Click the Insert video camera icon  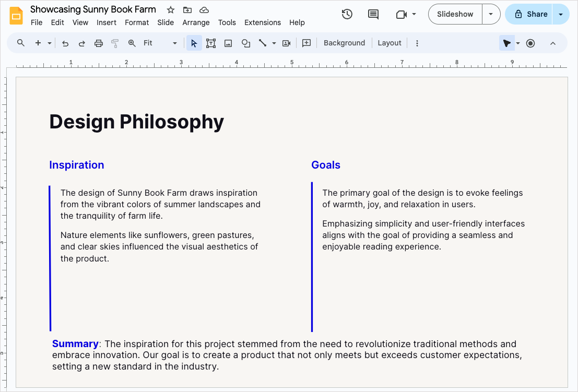pos(287,43)
